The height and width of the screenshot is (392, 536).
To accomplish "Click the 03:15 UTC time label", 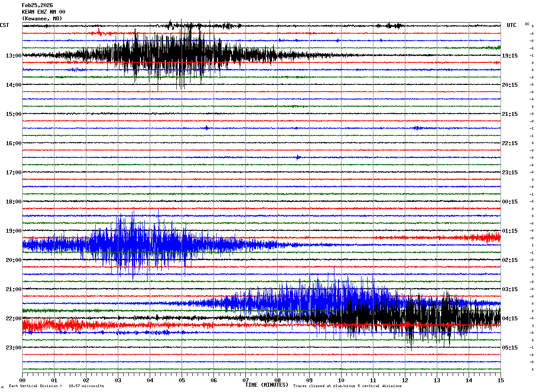I will click(x=510, y=289).
